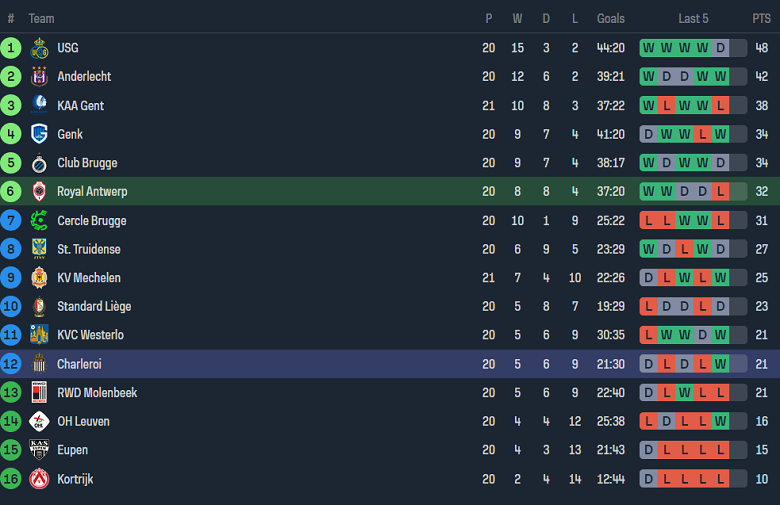The width and height of the screenshot is (780, 505).
Task: Open the Charleroi team page link
Action: pyautogui.click(x=79, y=364)
